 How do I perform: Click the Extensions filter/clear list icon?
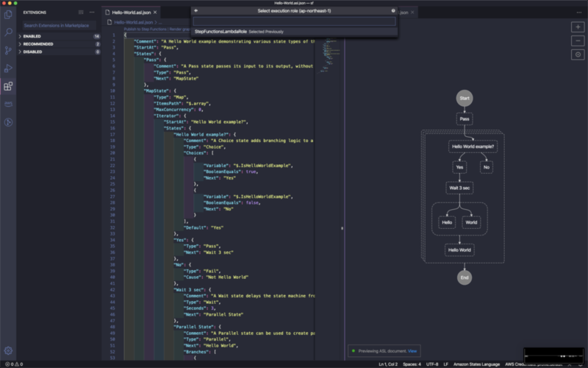pyautogui.click(x=81, y=12)
